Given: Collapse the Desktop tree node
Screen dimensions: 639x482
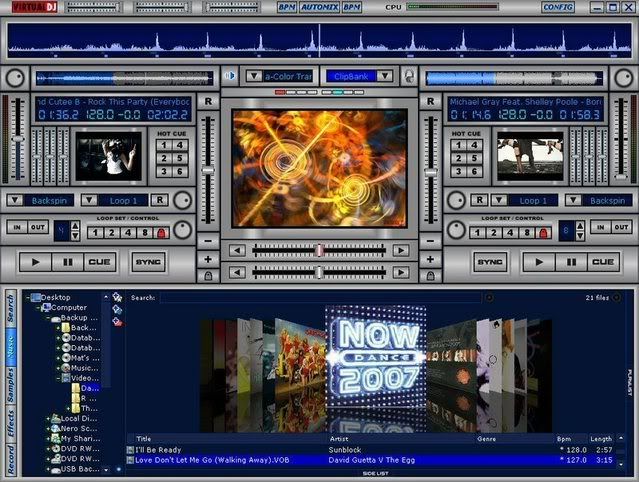Looking at the screenshot, I should tap(28, 297).
